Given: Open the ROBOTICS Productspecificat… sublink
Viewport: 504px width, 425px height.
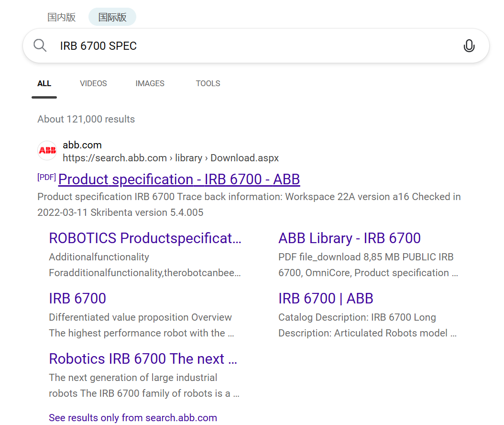Looking at the screenshot, I should click(145, 238).
